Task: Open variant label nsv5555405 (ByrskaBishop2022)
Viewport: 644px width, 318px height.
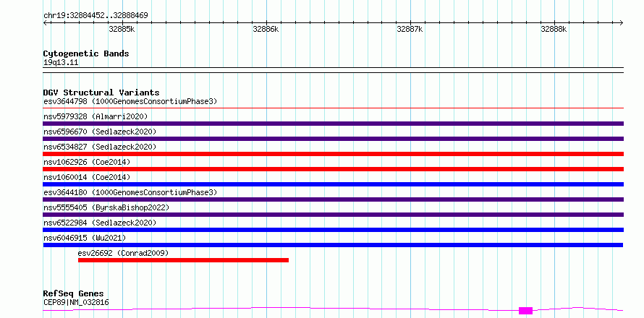Action: 106,207
